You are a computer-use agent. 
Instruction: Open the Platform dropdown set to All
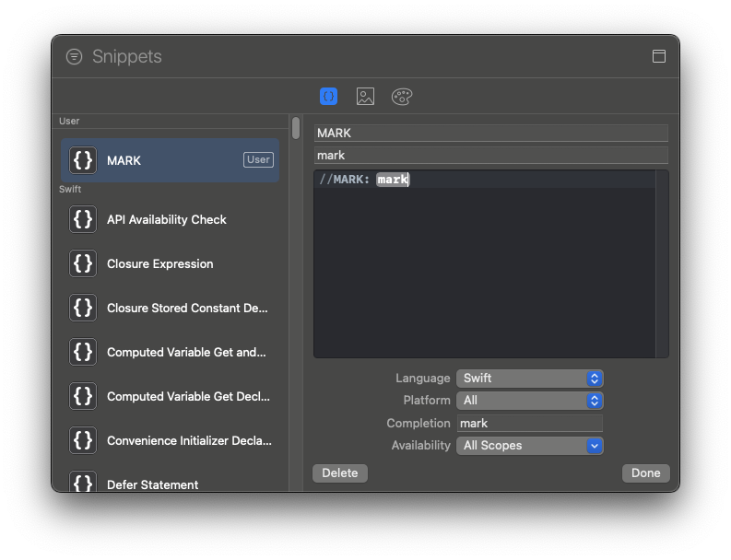tap(530, 401)
